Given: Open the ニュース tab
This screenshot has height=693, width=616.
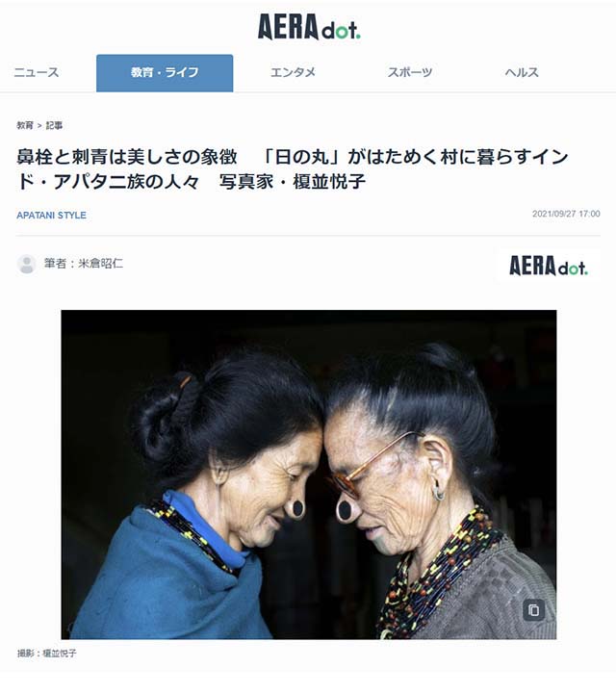Looking at the screenshot, I should (37, 72).
